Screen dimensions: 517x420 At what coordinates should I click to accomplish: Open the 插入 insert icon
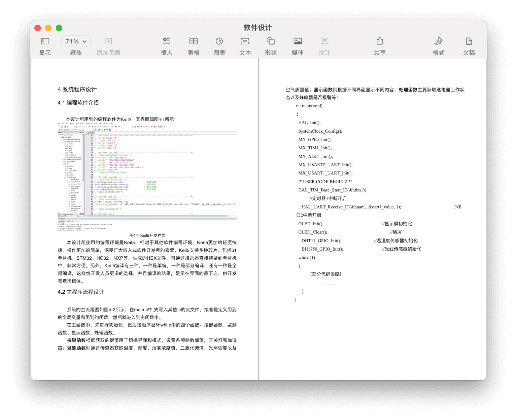click(167, 45)
